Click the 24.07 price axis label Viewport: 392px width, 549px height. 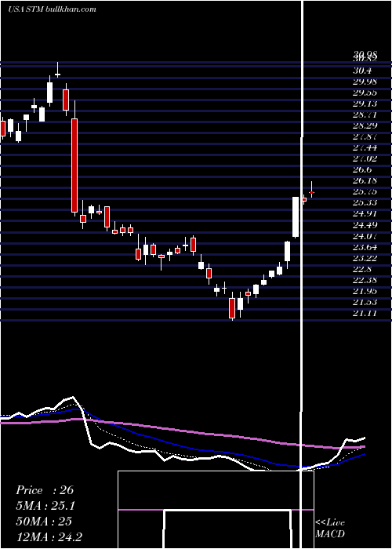(365, 236)
